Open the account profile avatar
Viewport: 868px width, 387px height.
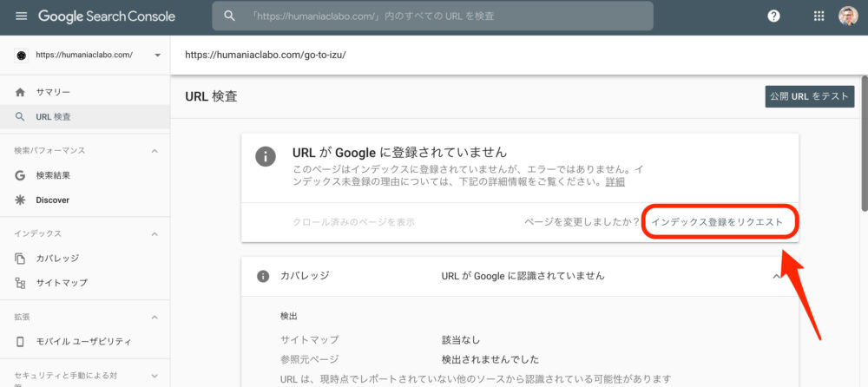click(848, 16)
